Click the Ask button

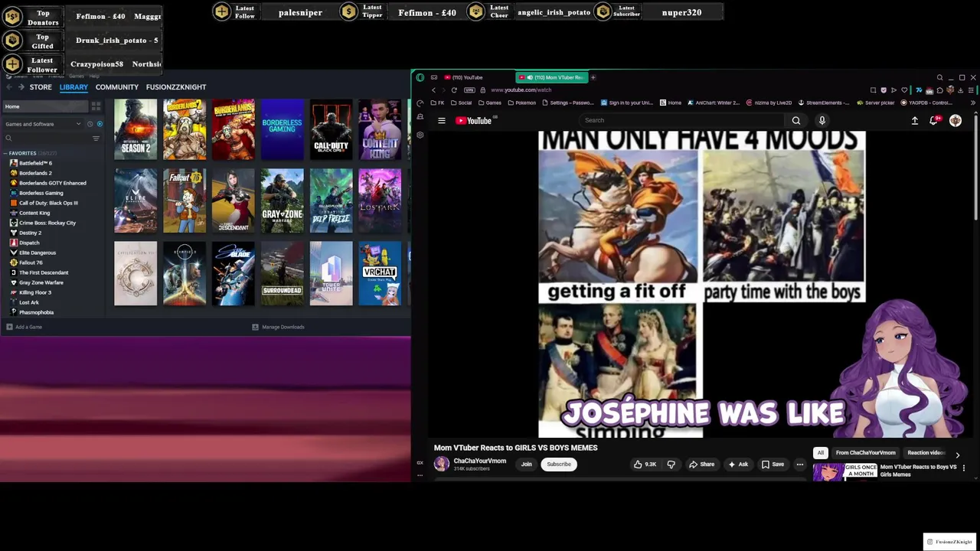tap(738, 464)
